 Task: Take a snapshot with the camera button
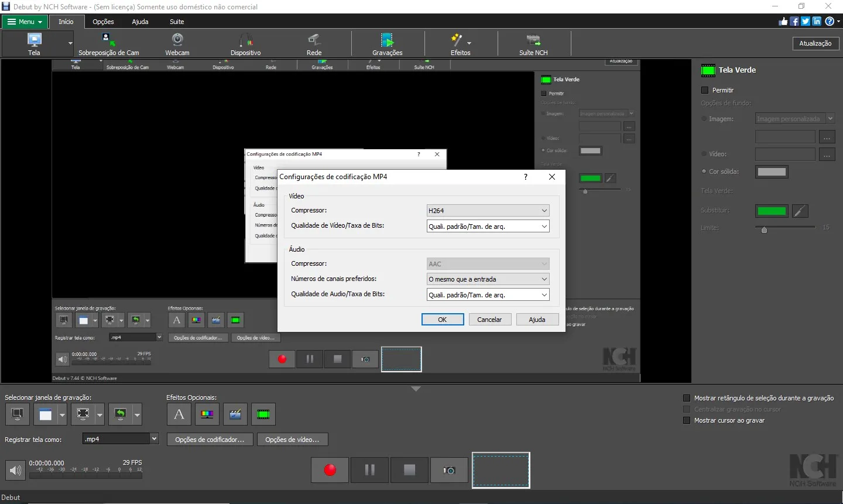click(449, 470)
